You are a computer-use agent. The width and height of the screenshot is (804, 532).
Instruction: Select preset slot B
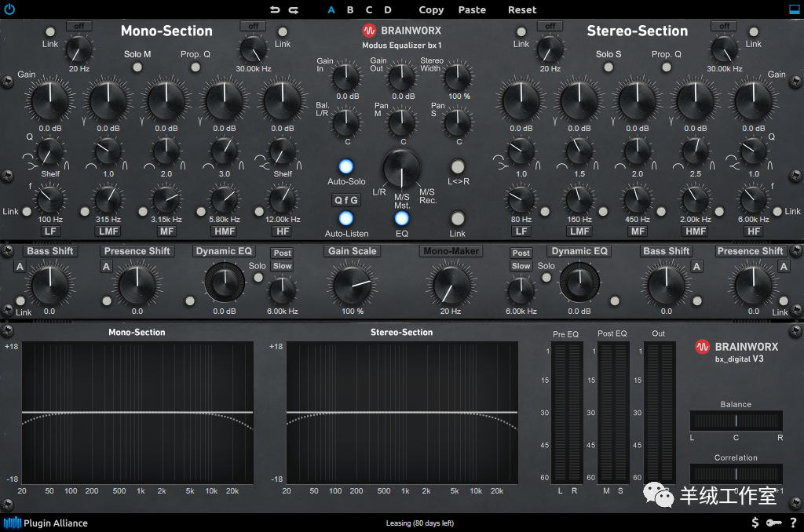(350, 9)
